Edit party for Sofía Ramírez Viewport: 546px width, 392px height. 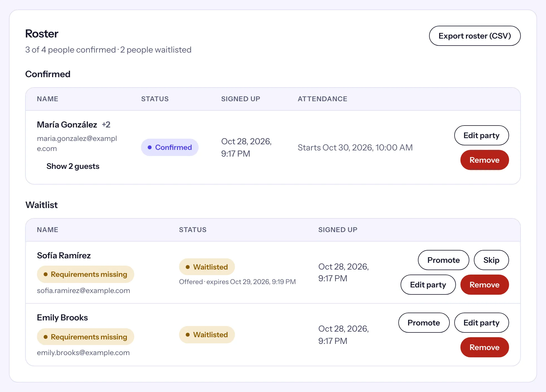[428, 285]
